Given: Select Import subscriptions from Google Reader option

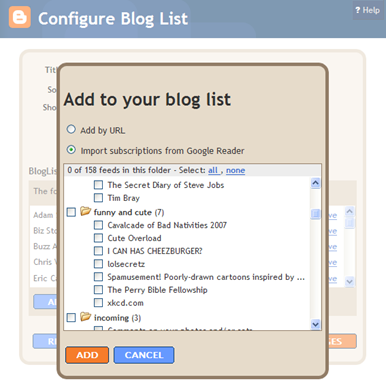Looking at the screenshot, I should click(x=71, y=150).
